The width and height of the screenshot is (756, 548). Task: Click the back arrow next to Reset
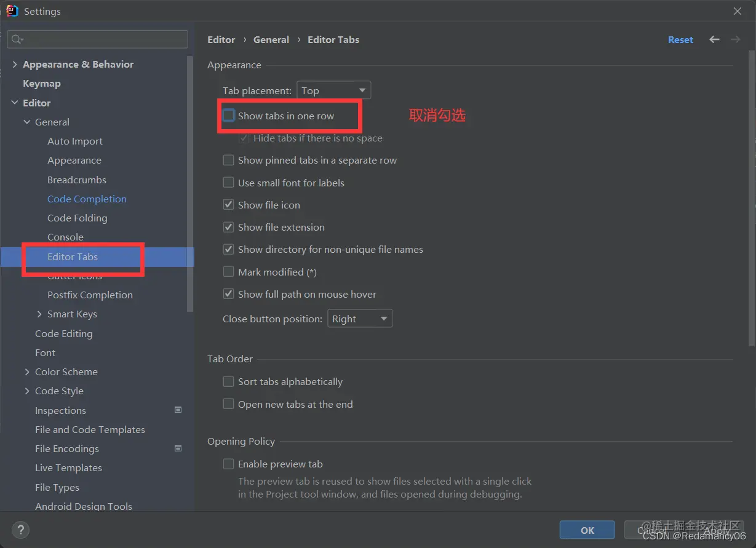point(714,39)
